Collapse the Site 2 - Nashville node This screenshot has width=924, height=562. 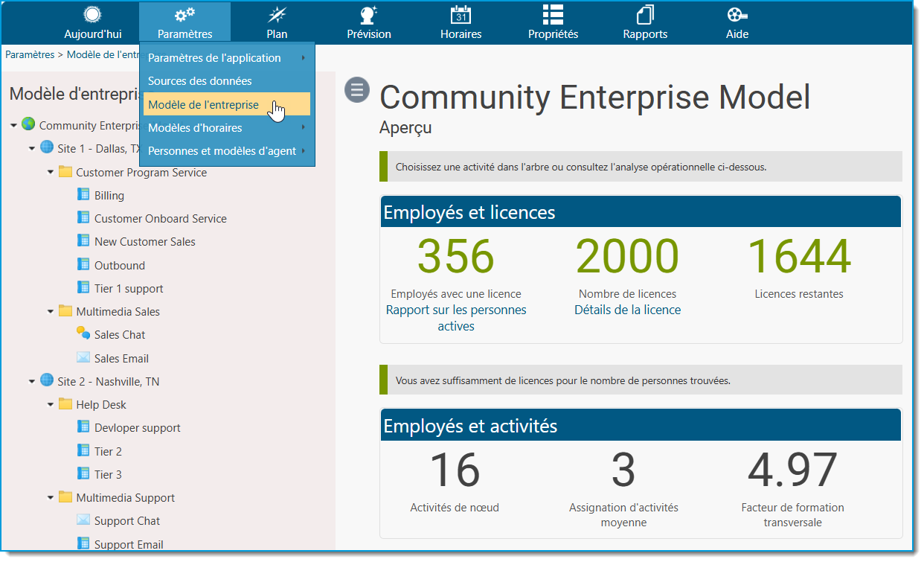click(32, 382)
